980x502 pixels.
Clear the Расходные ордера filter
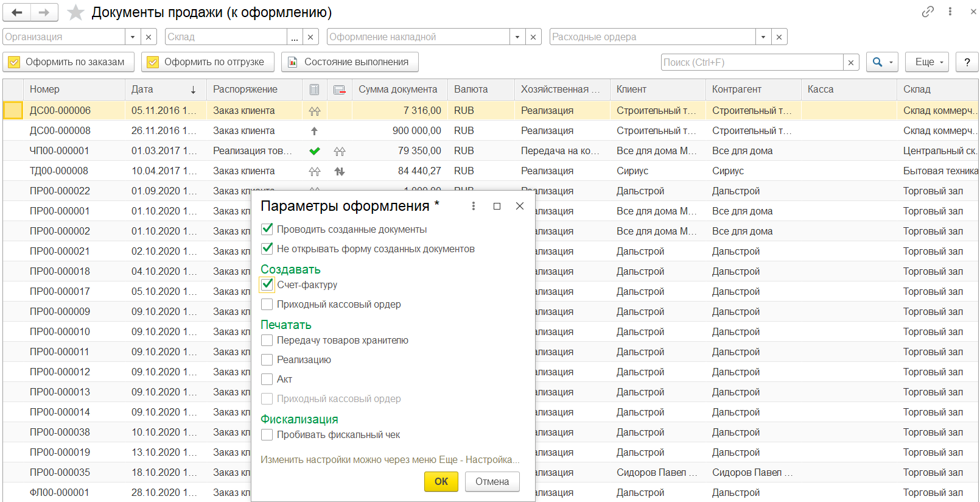tap(779, 37)
